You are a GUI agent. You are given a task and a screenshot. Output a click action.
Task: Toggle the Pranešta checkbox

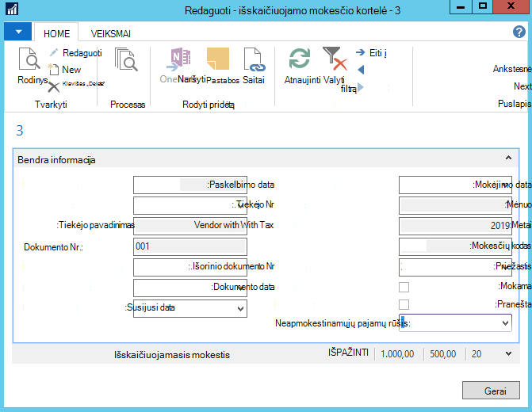pyautogui.click(x=404, y=304)
